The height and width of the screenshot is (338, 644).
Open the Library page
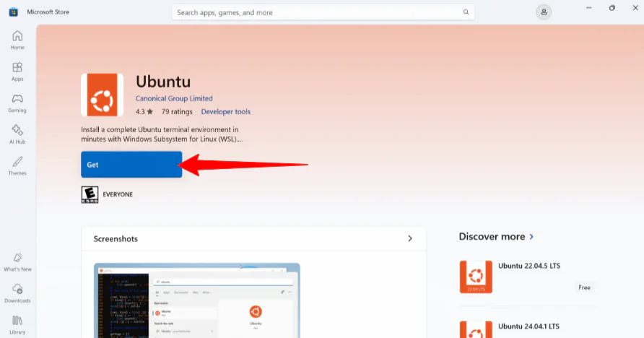(x=17, y=325)
